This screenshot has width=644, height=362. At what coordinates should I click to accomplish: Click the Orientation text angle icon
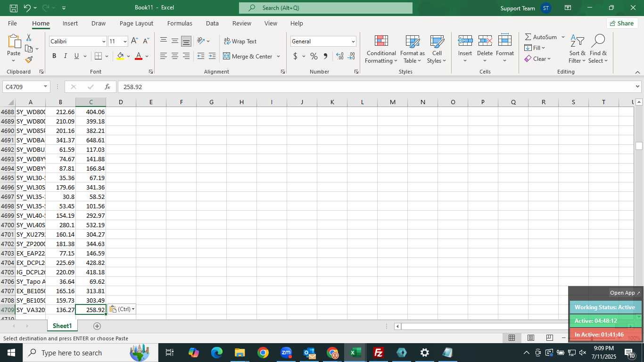click(x=201, y=41)
